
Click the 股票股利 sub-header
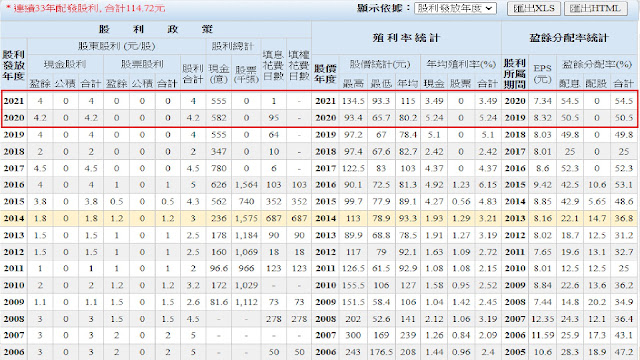click(142, 64)
